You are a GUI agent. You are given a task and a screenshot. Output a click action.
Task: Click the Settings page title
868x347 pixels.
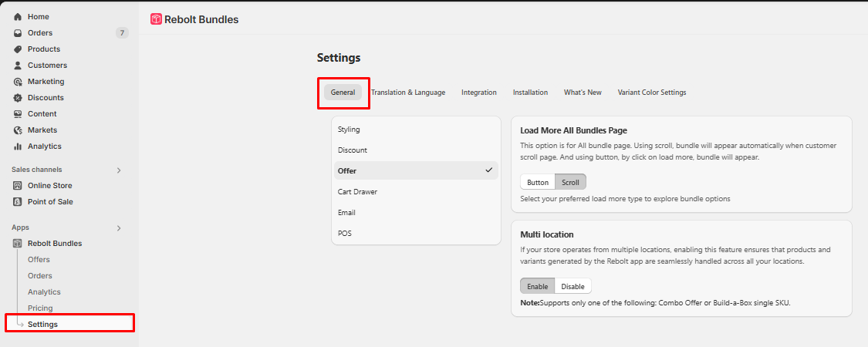click(338, 58)
